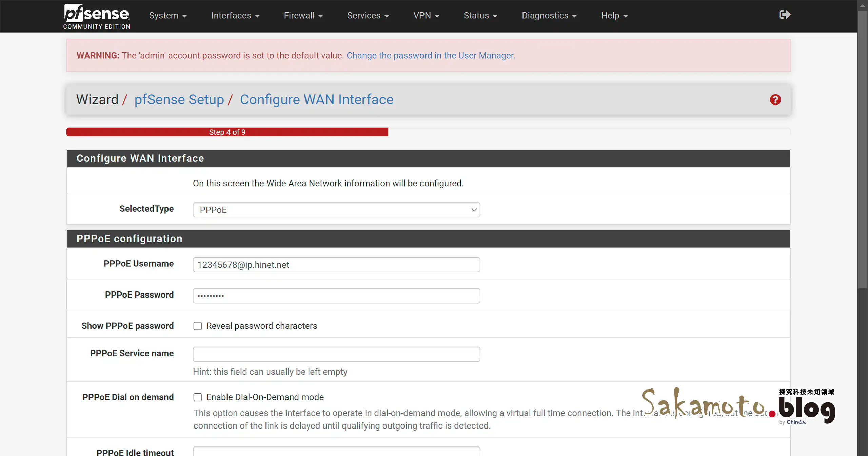
Task: Open the Interfaces menu
Action: (x=235, y=15)
